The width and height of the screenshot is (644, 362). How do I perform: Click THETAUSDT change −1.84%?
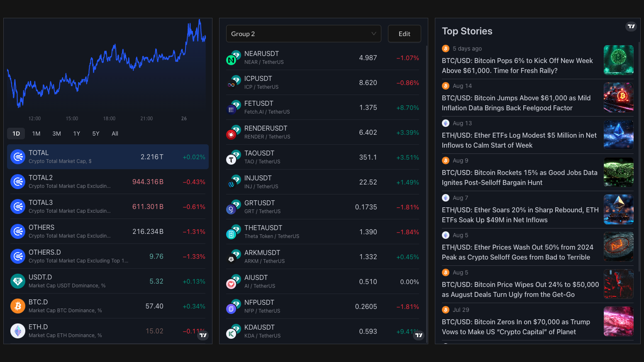(x=407, y=232)
